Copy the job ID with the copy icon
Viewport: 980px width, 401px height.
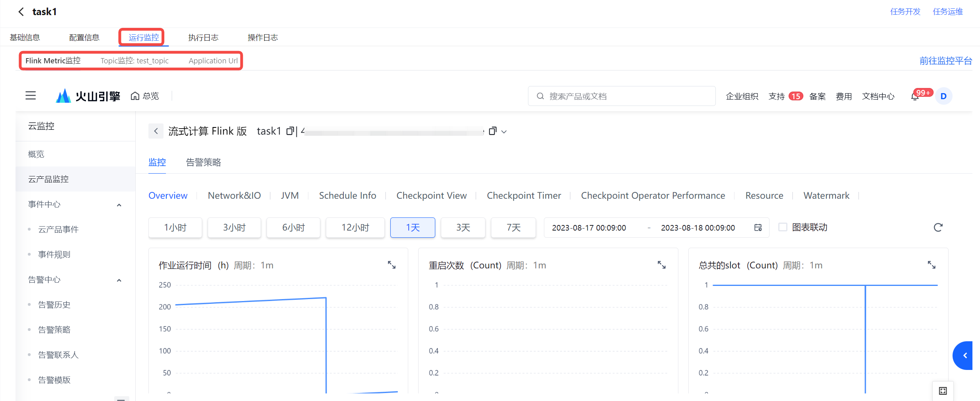click(493, 131)
